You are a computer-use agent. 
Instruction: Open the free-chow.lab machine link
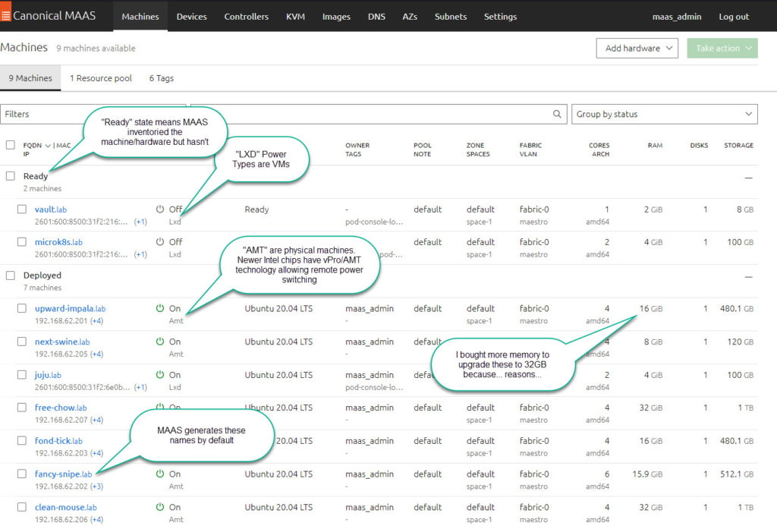point(61,408)
